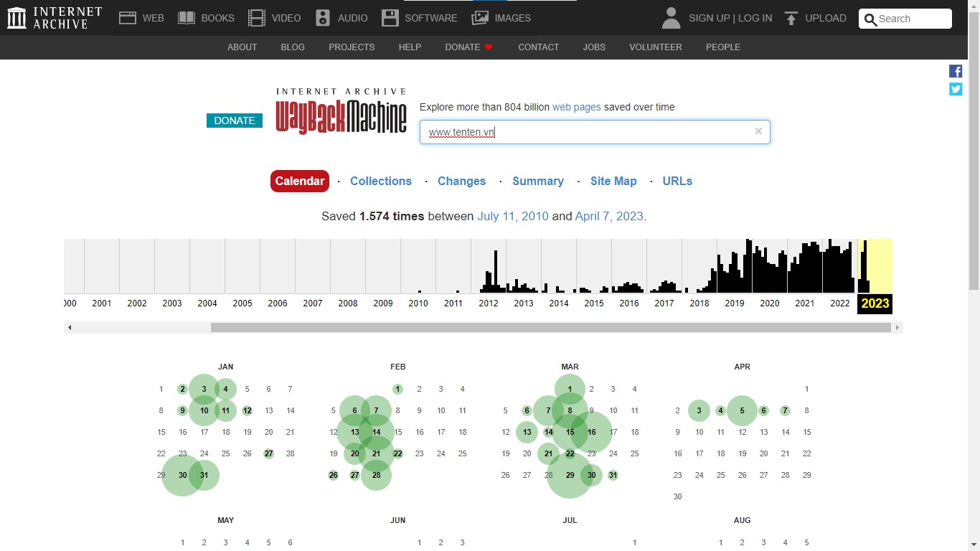Open the JOBS menu item
The image size is (980, 551).
tap(594, 47)
